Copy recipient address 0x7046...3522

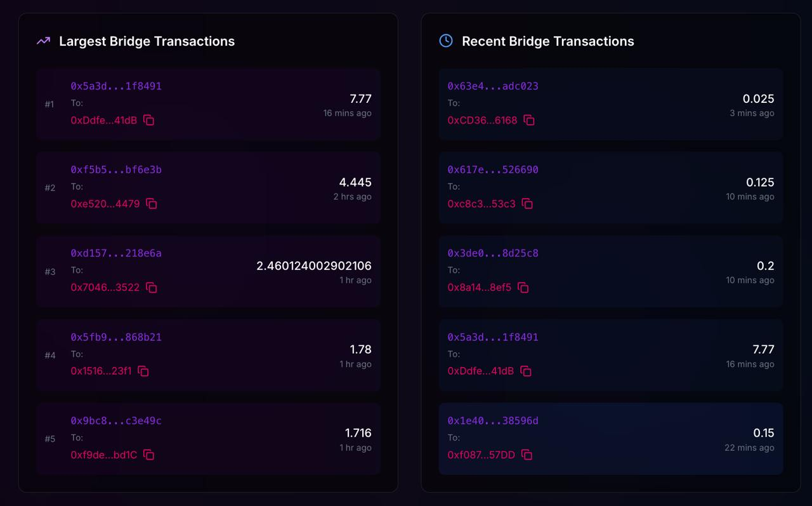(x=152, y=288)
